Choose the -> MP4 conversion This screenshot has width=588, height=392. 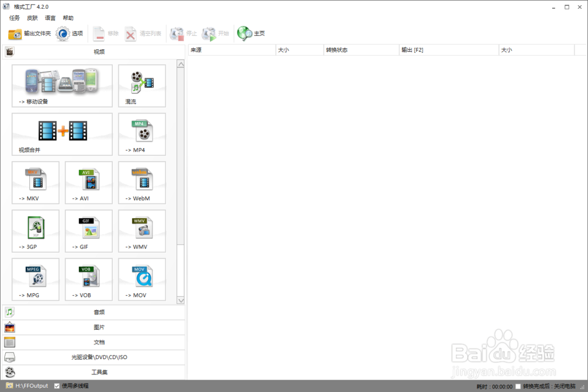point(142,134)
